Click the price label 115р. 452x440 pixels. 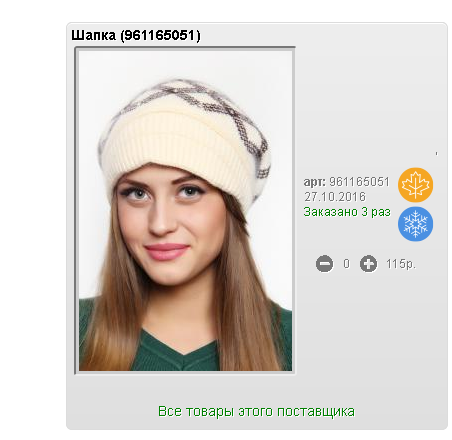click(401, 264)
